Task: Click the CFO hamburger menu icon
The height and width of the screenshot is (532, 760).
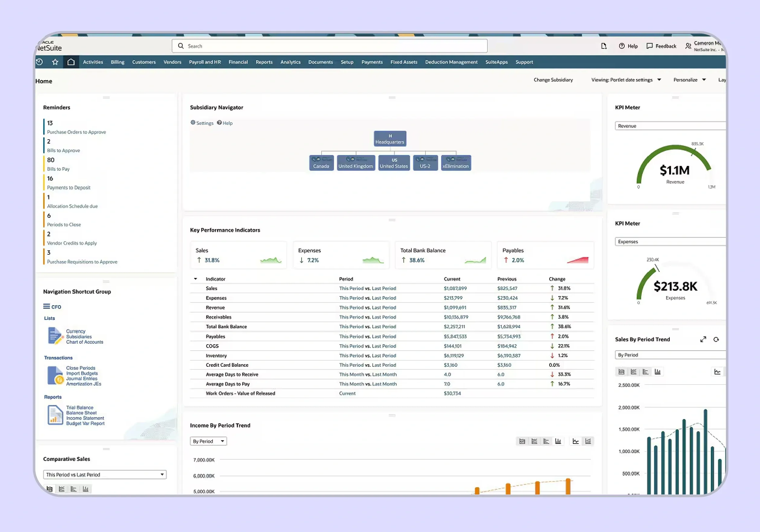Action: [x=47, y=306]
